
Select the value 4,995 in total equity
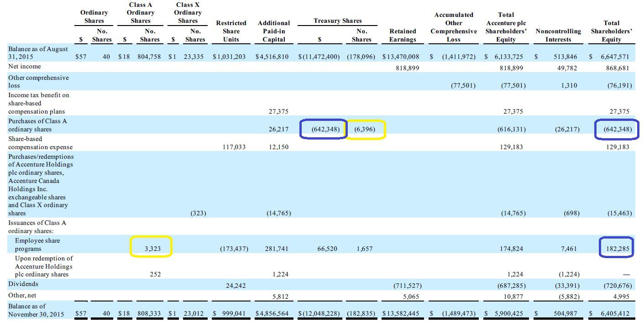pos(621,296)
